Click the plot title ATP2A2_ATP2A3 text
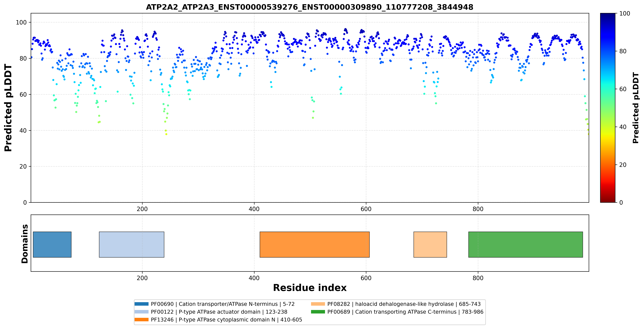 [310, 7]
